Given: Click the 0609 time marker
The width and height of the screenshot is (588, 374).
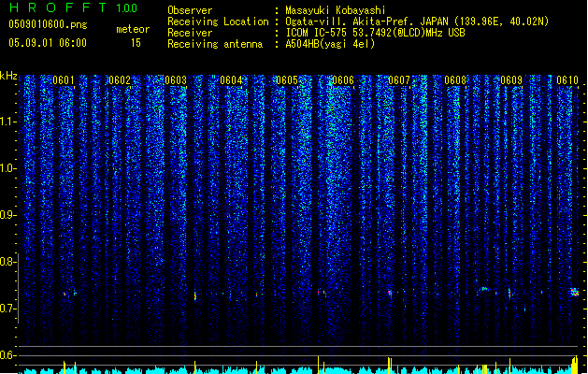Looking at the screenshot, I should pos(511,80).
